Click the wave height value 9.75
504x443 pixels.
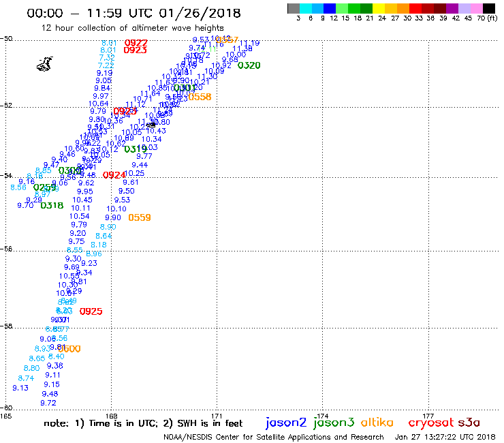point(76,242)
